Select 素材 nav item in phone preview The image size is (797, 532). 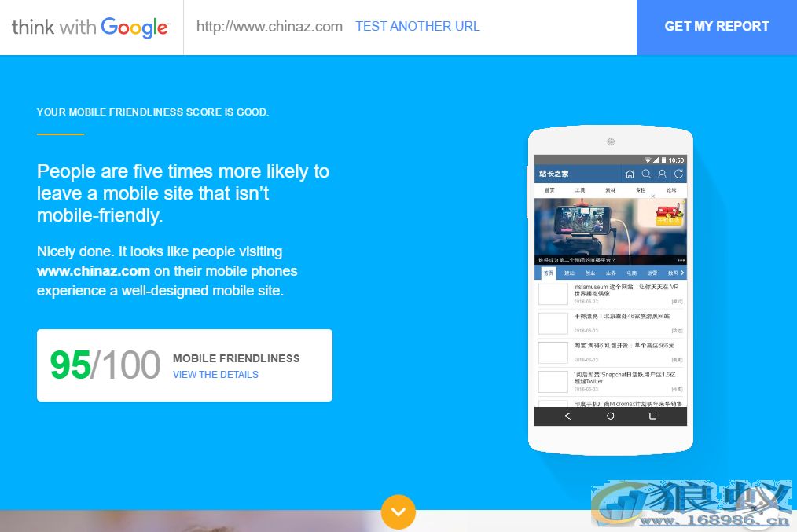pos(611,190)
